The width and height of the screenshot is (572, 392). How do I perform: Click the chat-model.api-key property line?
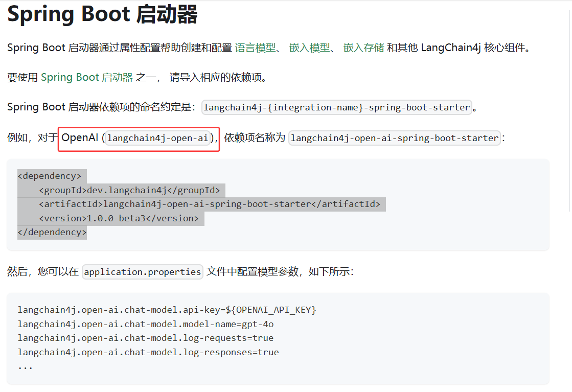pos(167,310)
